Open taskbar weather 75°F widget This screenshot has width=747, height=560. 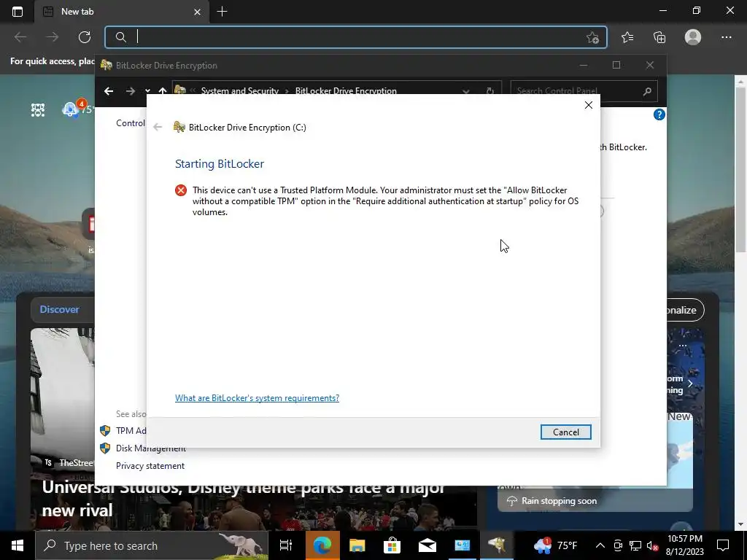coord(555,545)
